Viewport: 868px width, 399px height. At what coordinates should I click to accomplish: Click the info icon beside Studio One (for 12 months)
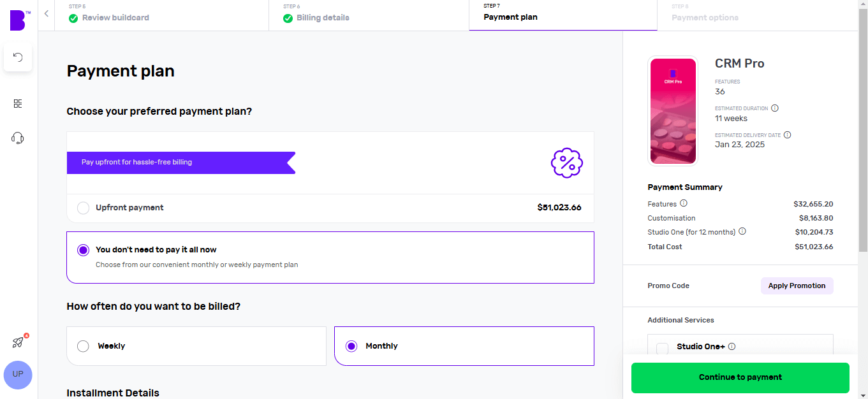[742, 231]
